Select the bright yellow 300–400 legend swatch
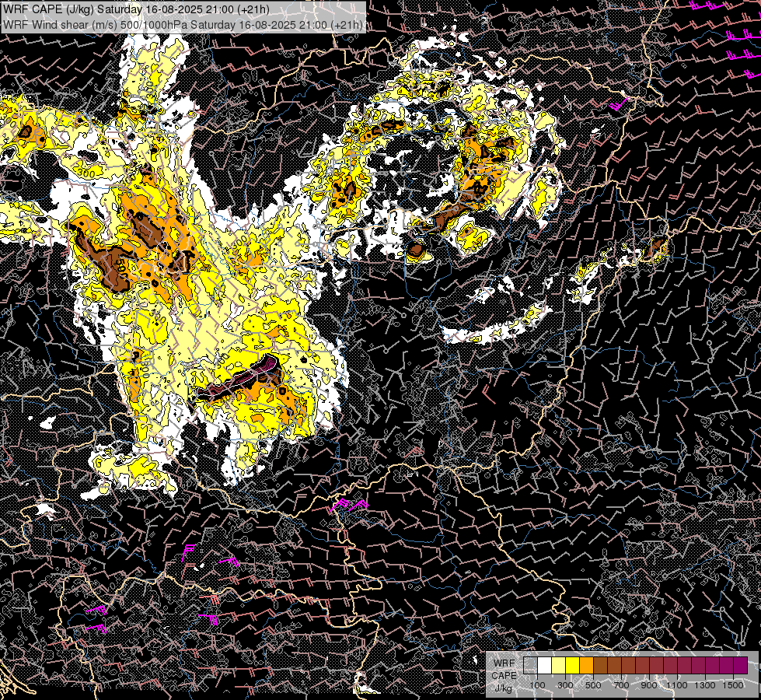The height and width of the screenshot is (700, 761). [573, 665]
